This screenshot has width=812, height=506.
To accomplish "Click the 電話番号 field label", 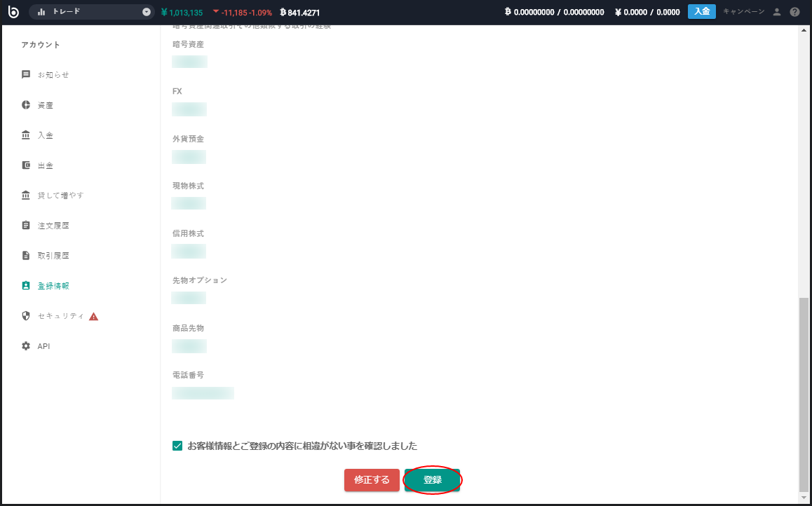I will (x=188, y=374).
